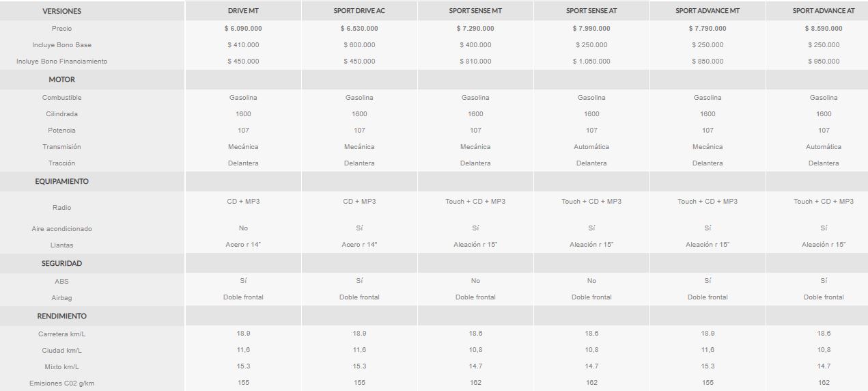Image resolution: width=868 pixels, height=391 pixels.
Task: Select the Emisiones C02 g/km row label
Action: pyautogui.click(x=61, y=383)
